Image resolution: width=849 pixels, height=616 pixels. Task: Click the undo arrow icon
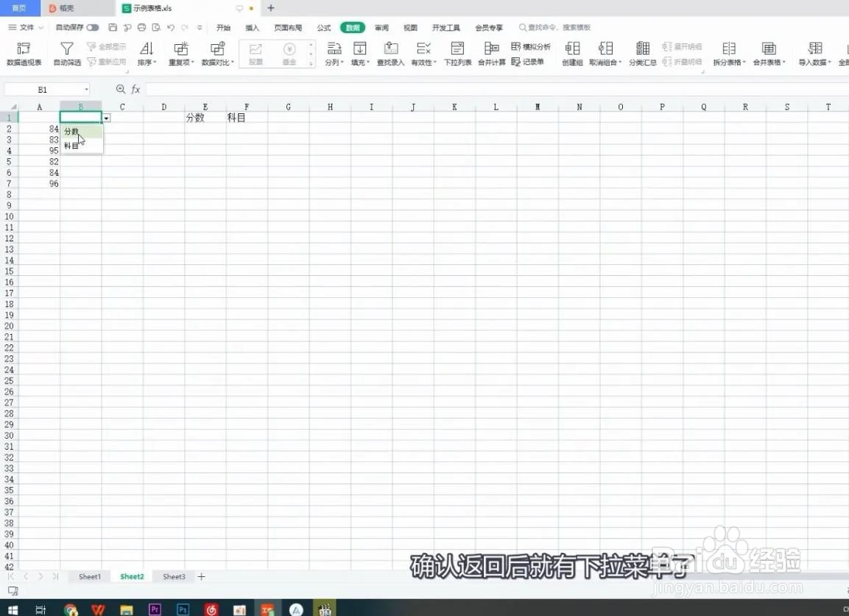click(171, 27)
